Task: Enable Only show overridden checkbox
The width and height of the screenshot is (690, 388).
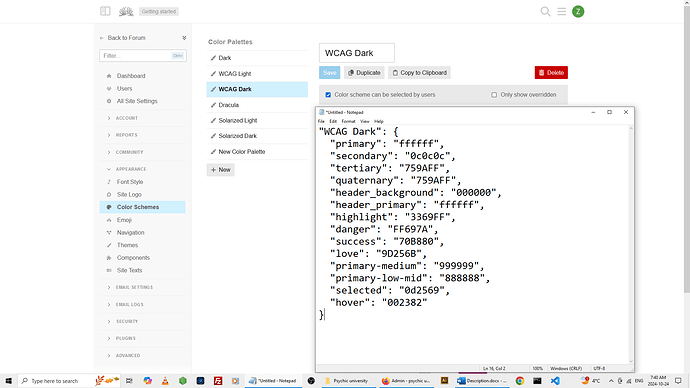Action: pos(494,95)
